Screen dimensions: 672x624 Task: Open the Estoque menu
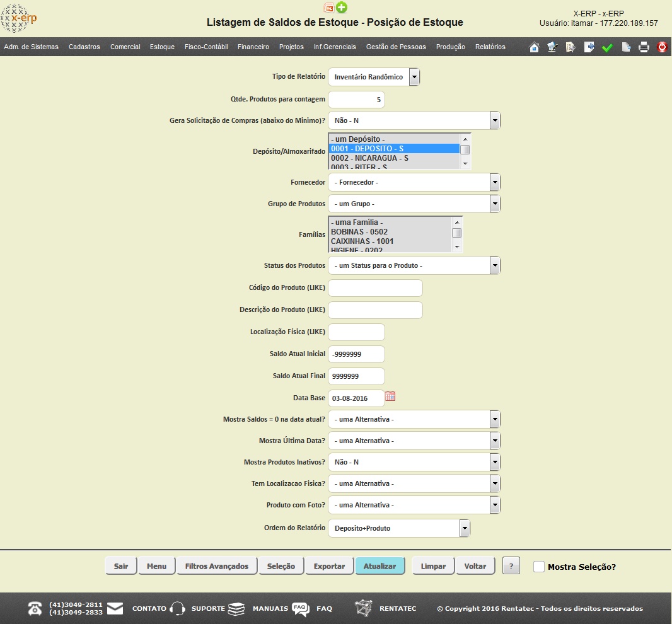pos(162,47)
